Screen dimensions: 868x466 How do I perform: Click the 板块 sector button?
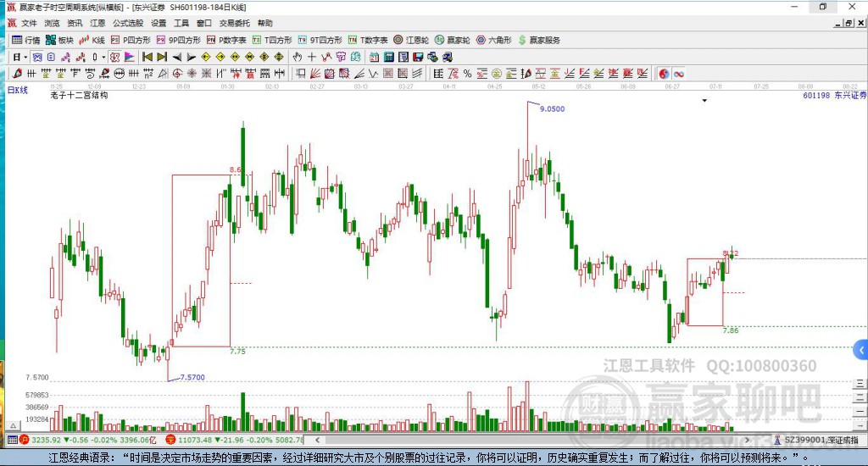(59, 40)
